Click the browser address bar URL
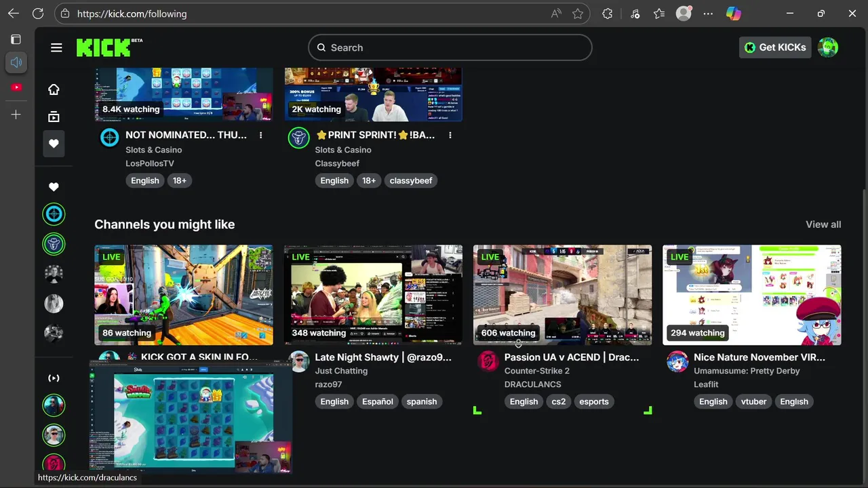 click(x=132, y=14)
